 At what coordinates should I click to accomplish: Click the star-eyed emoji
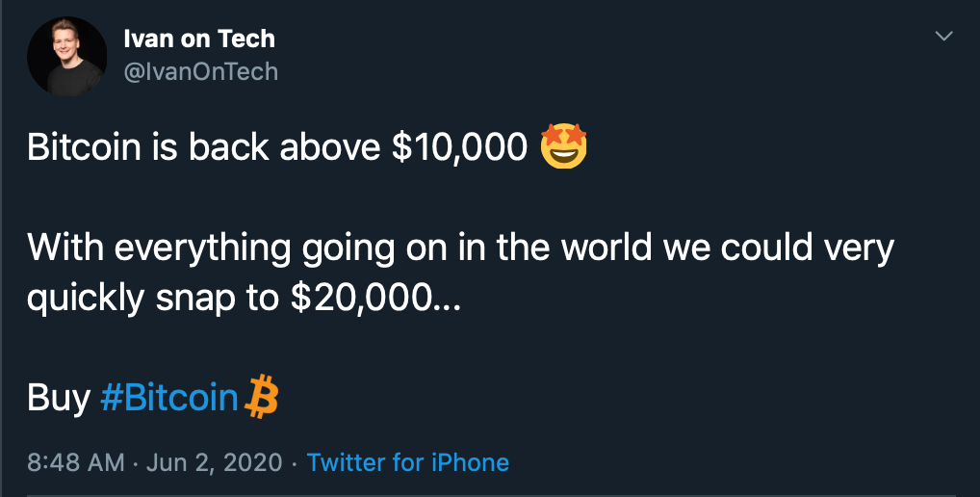564,147
